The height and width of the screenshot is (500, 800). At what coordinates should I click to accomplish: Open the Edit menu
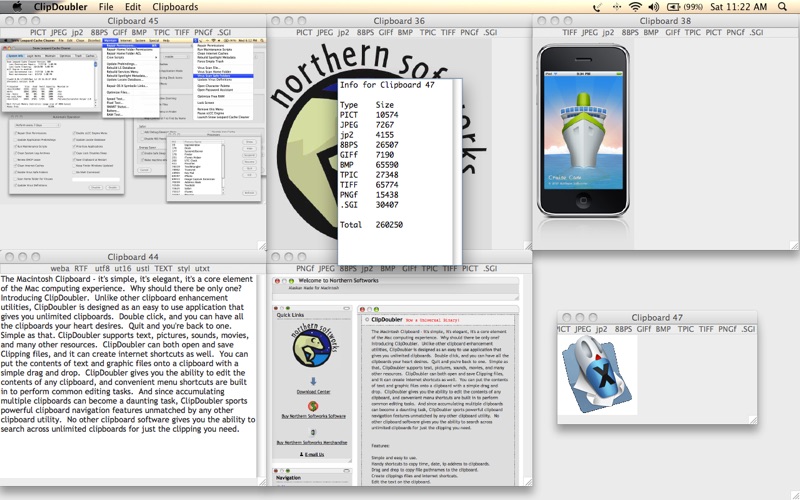132,7
